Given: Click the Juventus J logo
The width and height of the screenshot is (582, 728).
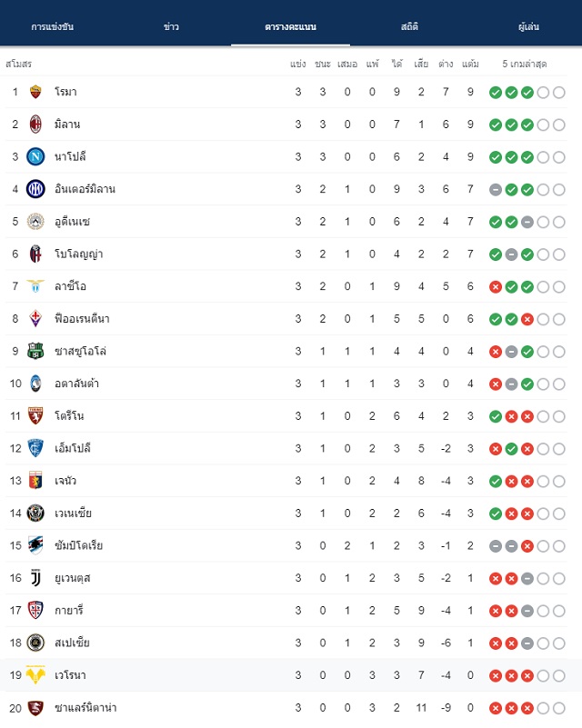Looking at the screenshot, I should pos(35,578).
